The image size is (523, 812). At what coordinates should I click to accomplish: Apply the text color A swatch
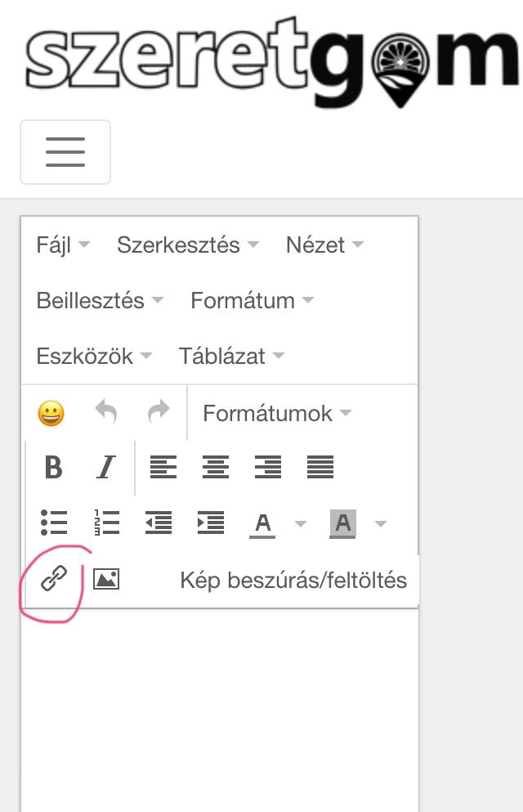pos(262,523)
